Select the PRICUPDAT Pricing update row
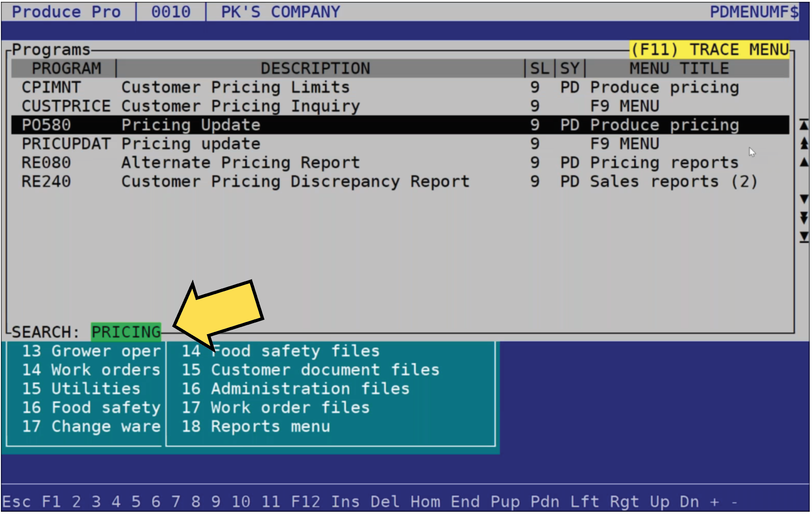 [400, 144]
